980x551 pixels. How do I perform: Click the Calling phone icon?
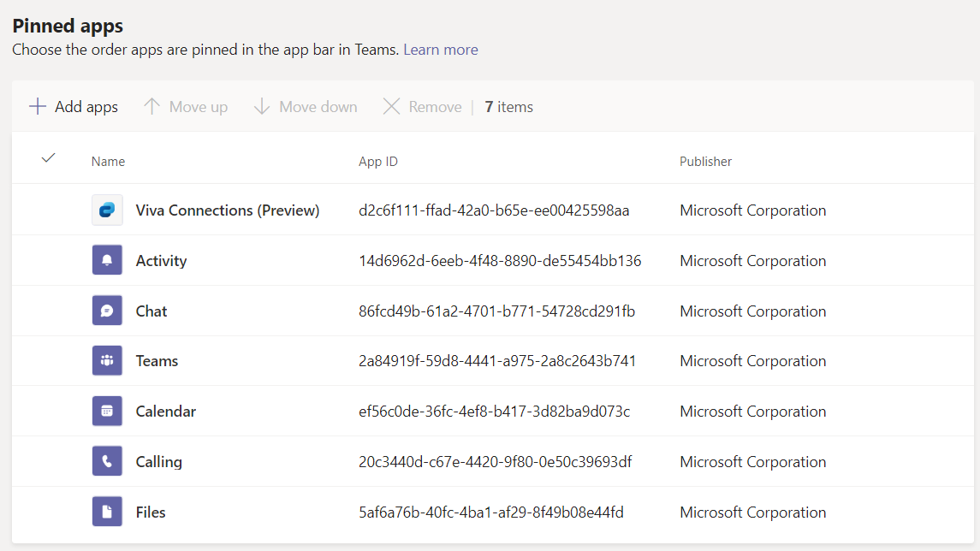pyautogui.click(x=107, y=462)
